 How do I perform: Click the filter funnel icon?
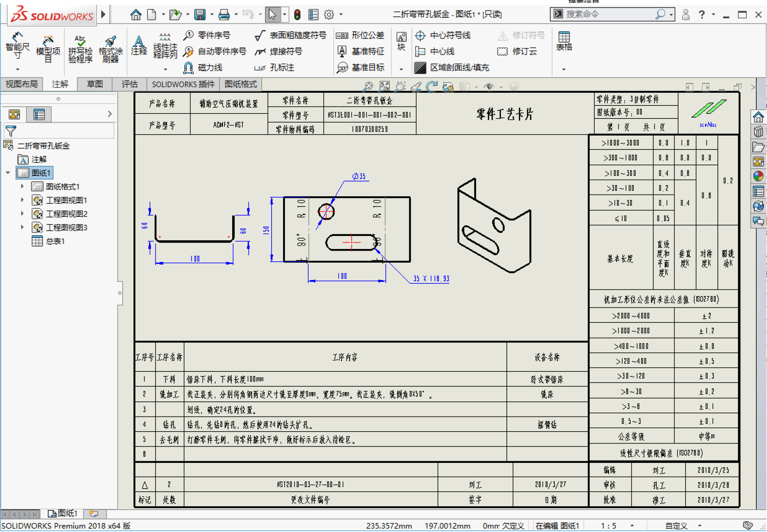10,131
